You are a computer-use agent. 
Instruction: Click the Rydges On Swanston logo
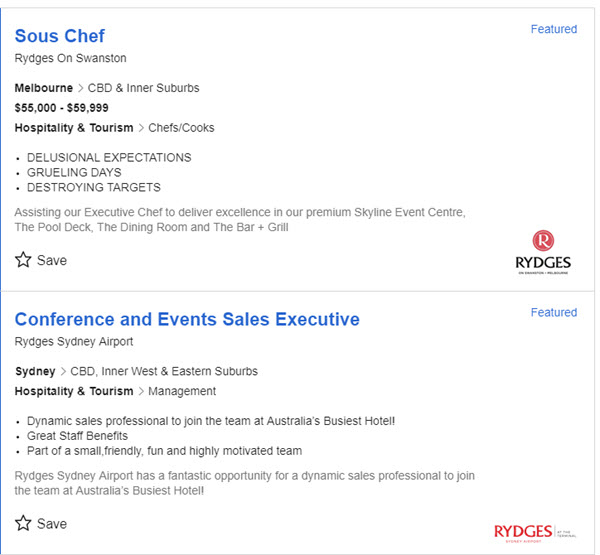[543, 251]
